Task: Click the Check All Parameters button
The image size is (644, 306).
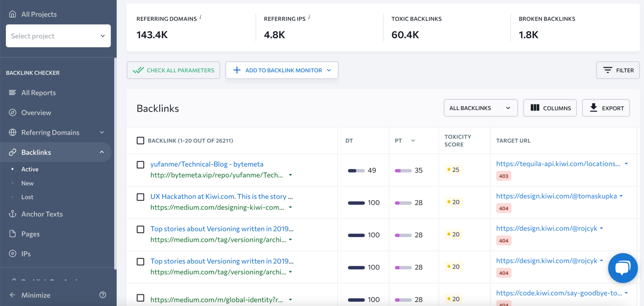Action: (173, 70)
